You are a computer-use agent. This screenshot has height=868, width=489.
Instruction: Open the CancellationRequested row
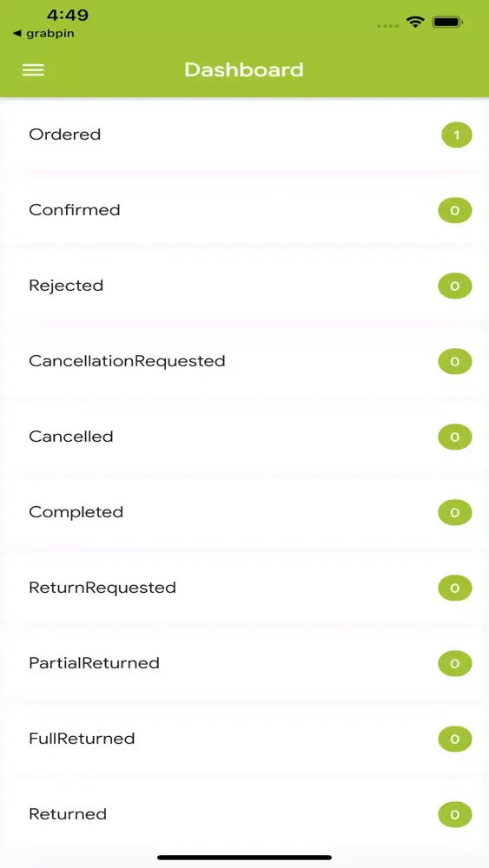tap(244, 361)
